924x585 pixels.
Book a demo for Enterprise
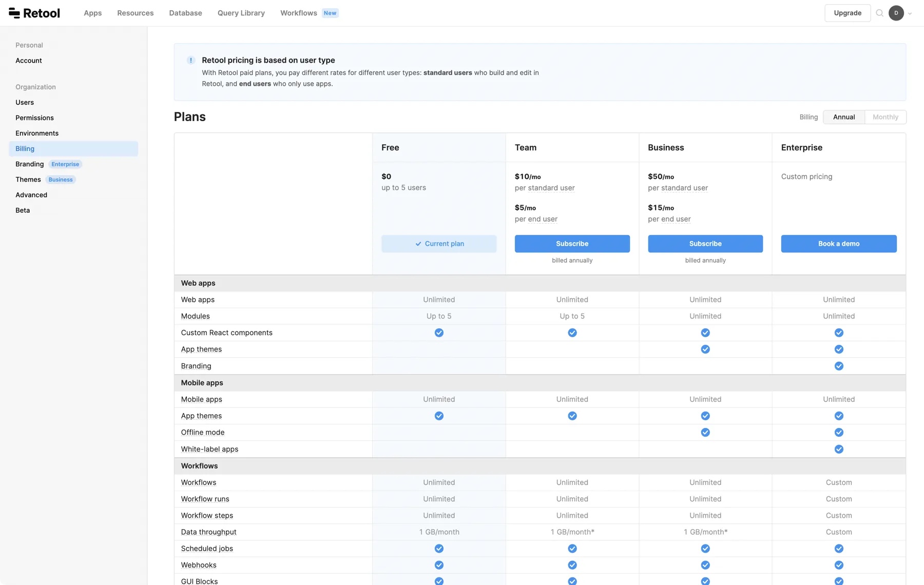839,244
